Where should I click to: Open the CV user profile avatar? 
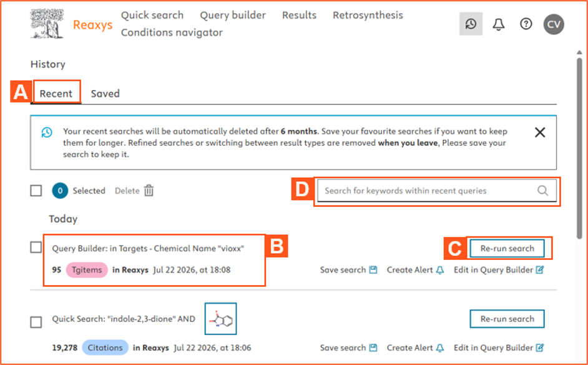click(554, 24)
